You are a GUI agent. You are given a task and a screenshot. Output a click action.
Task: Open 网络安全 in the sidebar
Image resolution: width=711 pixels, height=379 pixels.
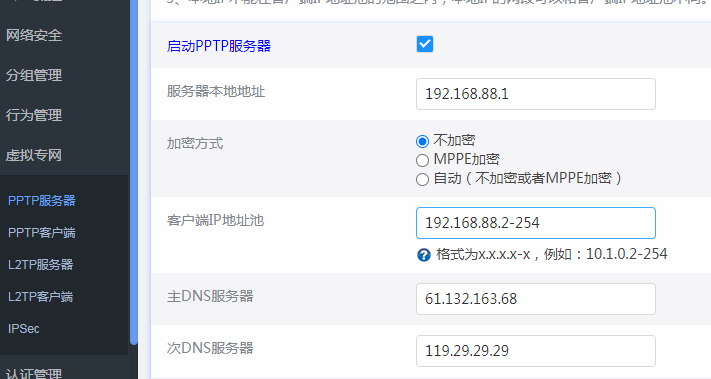click(34, 35)
